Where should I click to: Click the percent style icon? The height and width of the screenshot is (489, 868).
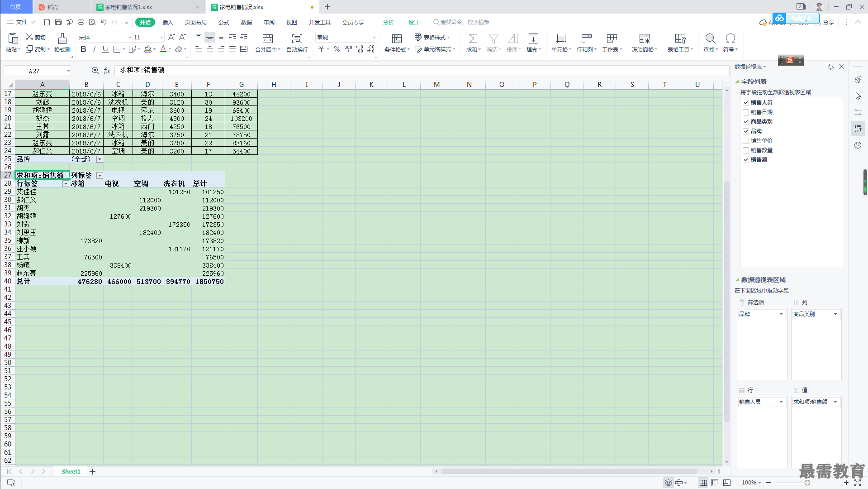click(x=337, y=49)
